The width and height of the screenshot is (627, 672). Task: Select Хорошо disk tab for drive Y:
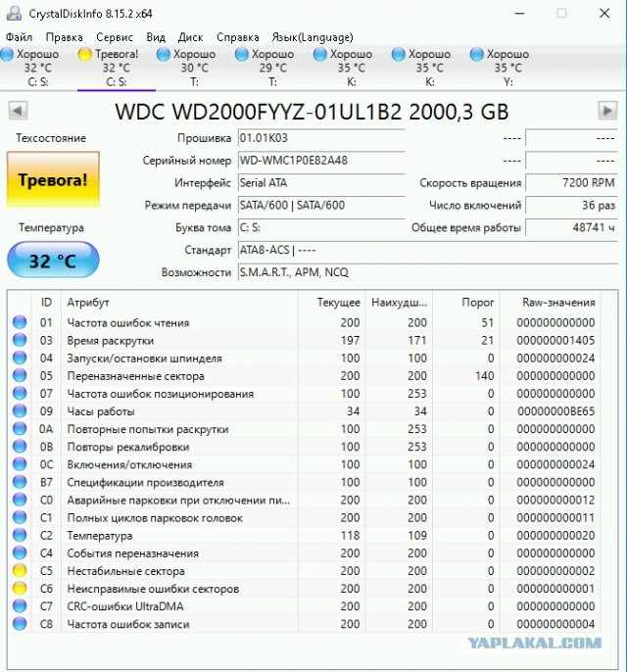tap(508, 68)
